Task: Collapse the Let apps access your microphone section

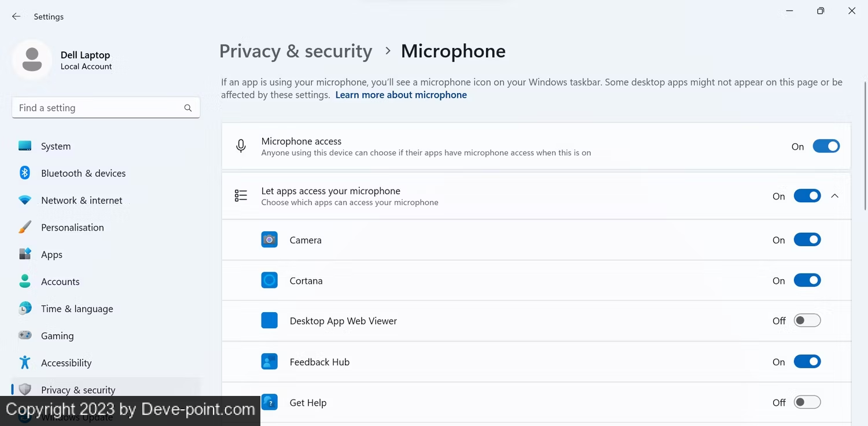Action: [834, 196]
